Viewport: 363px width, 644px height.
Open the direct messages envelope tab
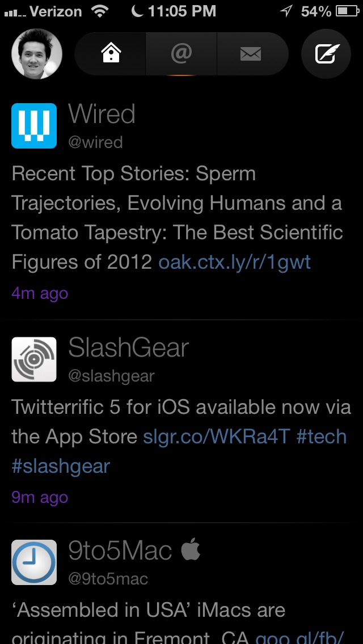click(251, 54)
